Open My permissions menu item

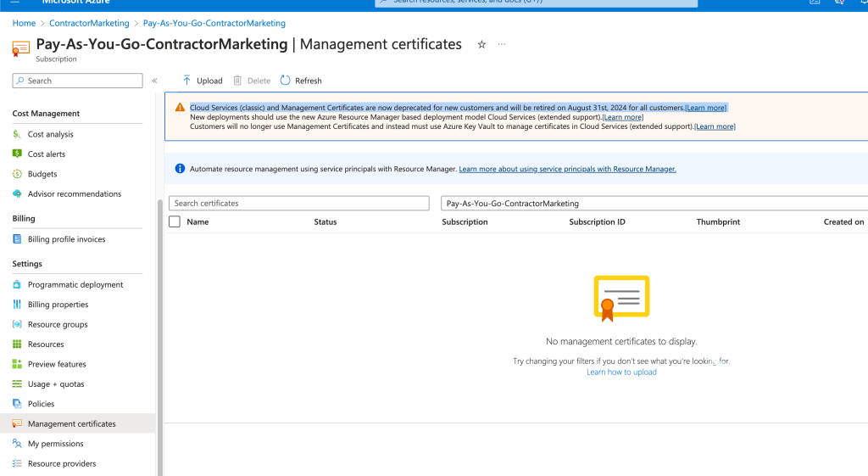(x=55, y=444)
